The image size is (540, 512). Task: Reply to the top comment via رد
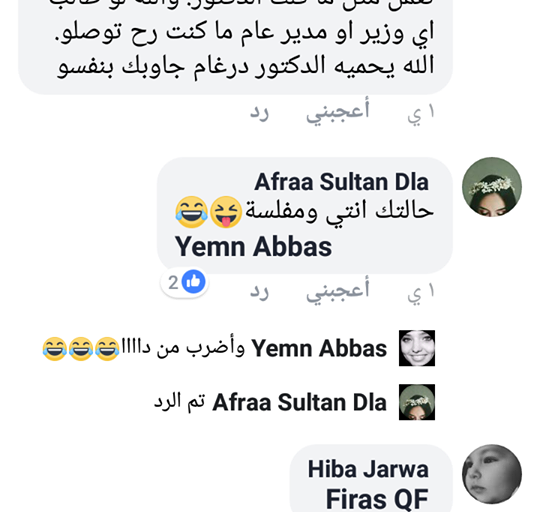pos(259,113)
